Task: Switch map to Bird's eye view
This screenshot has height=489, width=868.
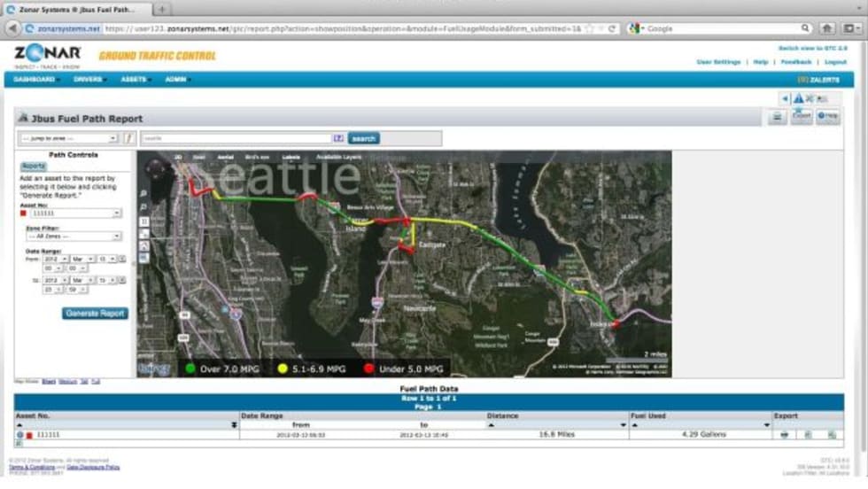Action: pyautogui.click(x=257, y=157)
